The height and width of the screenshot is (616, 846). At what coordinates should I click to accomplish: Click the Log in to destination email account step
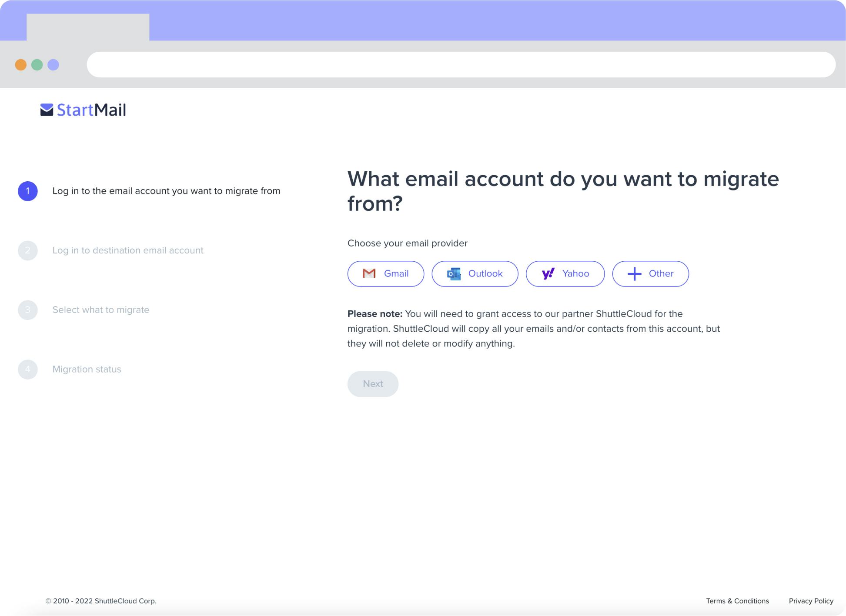(127, 250)
